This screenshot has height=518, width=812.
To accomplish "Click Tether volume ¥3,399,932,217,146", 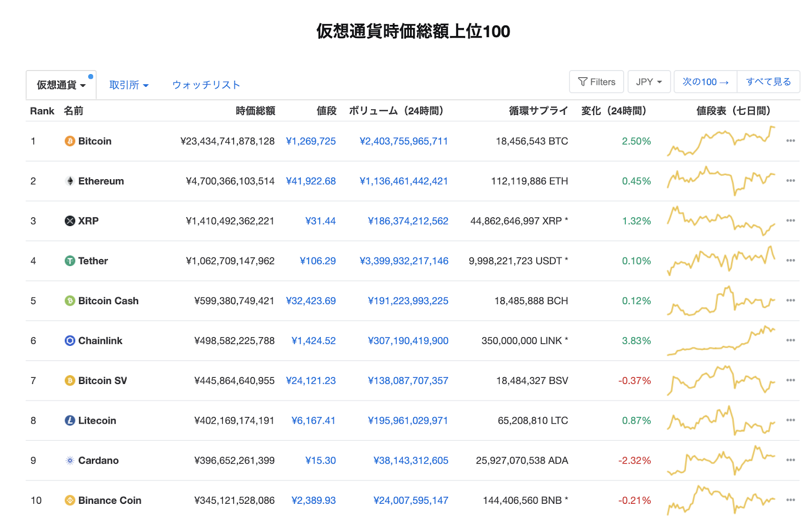I will click(404, 261).
